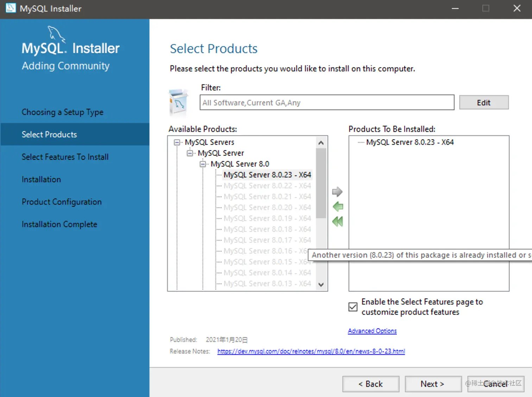Click the MySQL Servers tree label
Viewport: 532px width, 397px height.
click(210, 142)
